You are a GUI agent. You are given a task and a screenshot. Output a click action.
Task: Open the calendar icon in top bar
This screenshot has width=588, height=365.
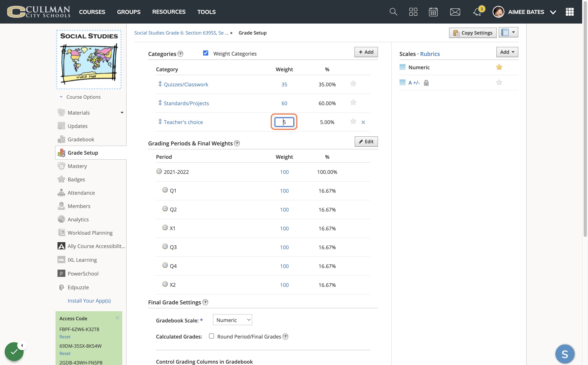tap(433, 12)
